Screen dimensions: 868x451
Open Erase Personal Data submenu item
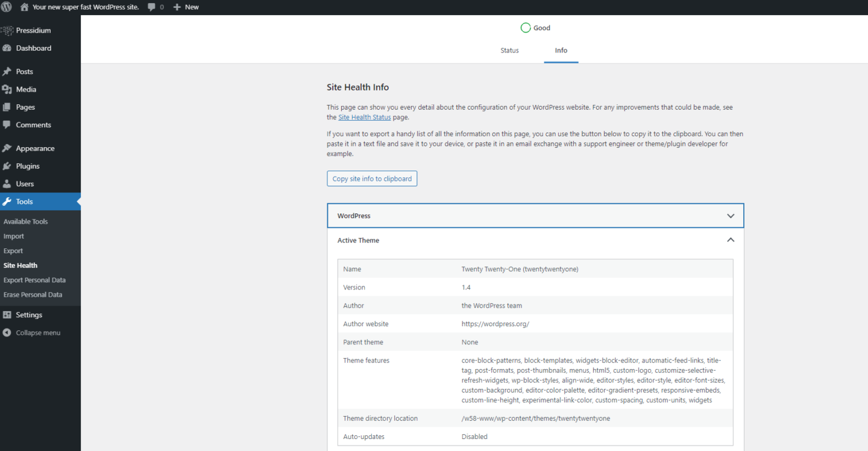point(33,295)
